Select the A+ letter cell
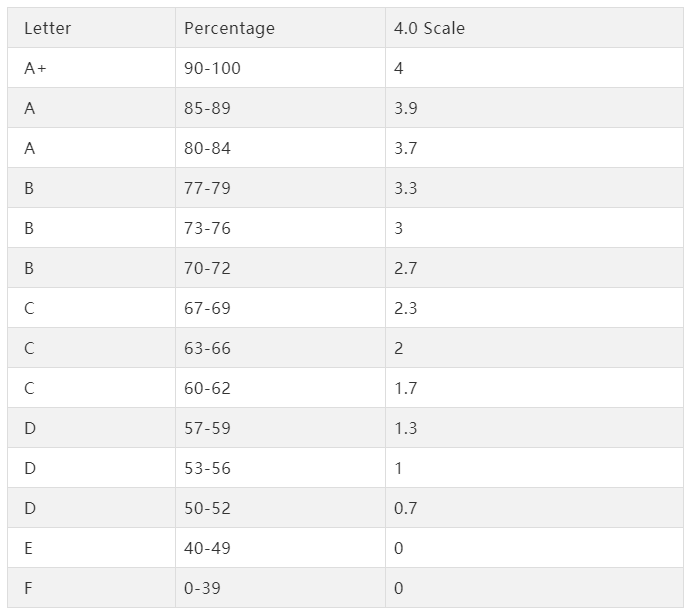This screenshot has height=616, width=692. click(x=36, y=68)
